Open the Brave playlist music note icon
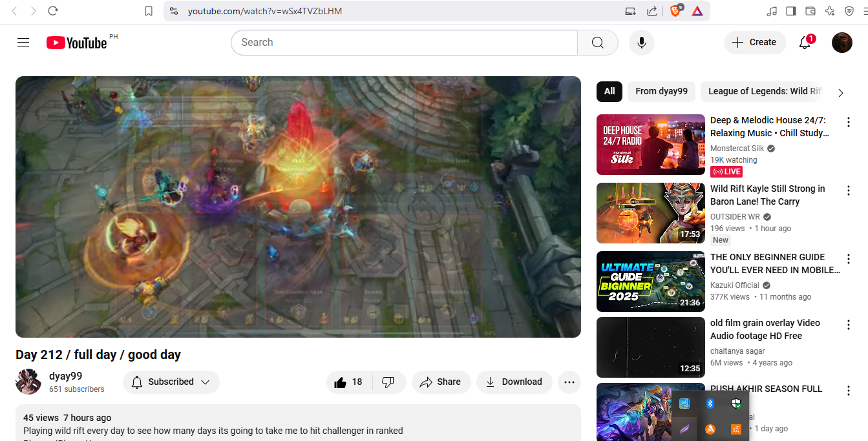This screenshot has width=868, height=441. point(772,11)
